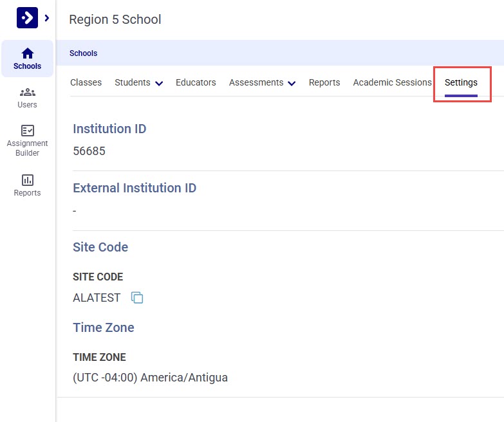The width and height of the screenshot is (504, 422).
Task: Switch to the Classes tab
Action: coord(86,82)
